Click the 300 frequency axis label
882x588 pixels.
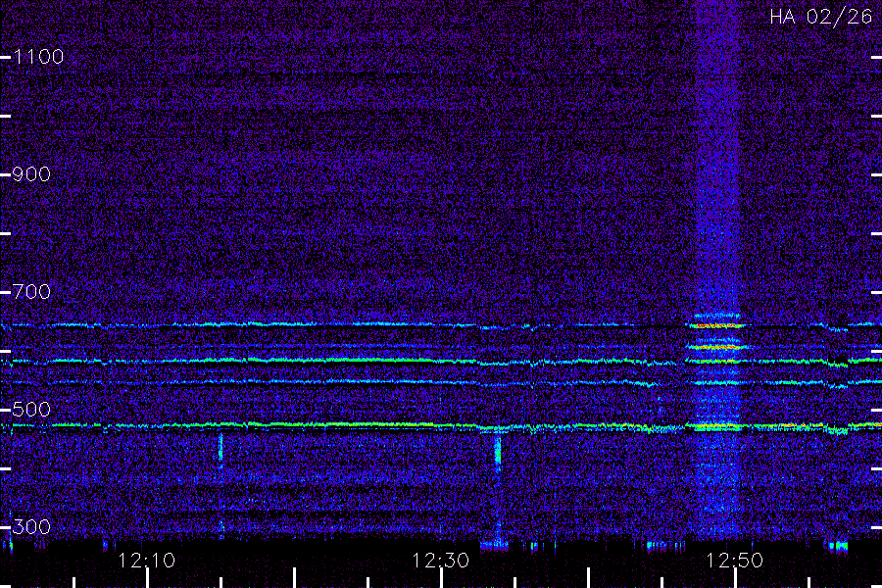pyautogui.click(x=31, y=527)
